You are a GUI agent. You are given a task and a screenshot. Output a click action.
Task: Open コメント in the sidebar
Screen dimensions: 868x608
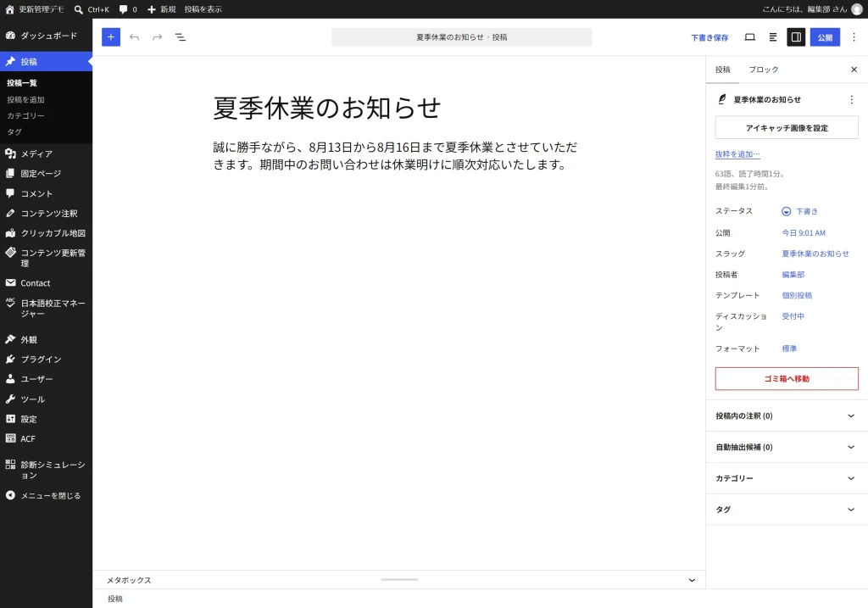[46, 193]
